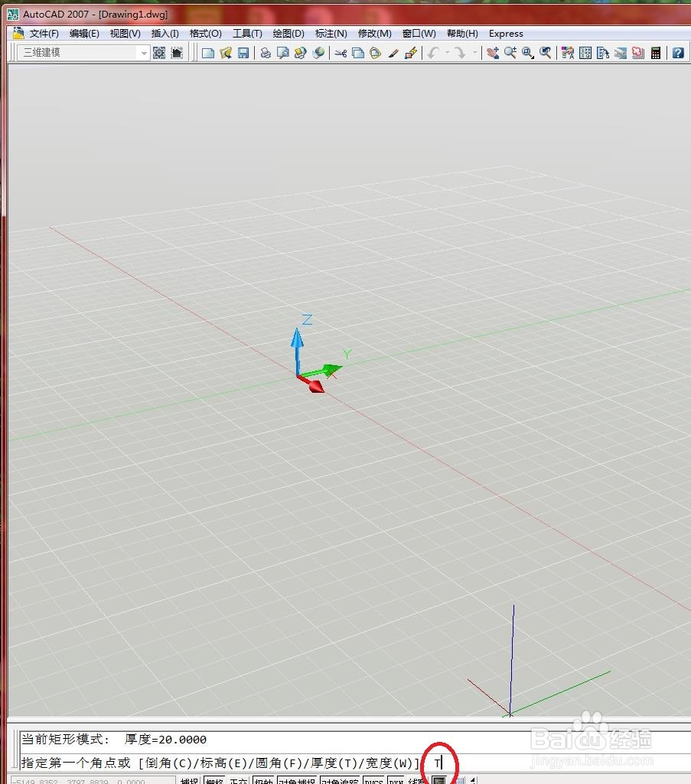The image size is (691, 784).
Task: Click the Plot printer icon
Action: 266,53
